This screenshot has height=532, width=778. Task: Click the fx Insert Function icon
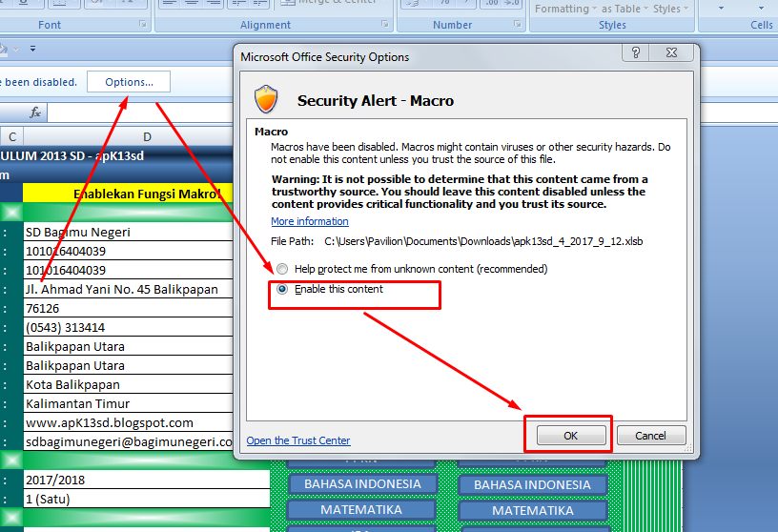(34, 113)
